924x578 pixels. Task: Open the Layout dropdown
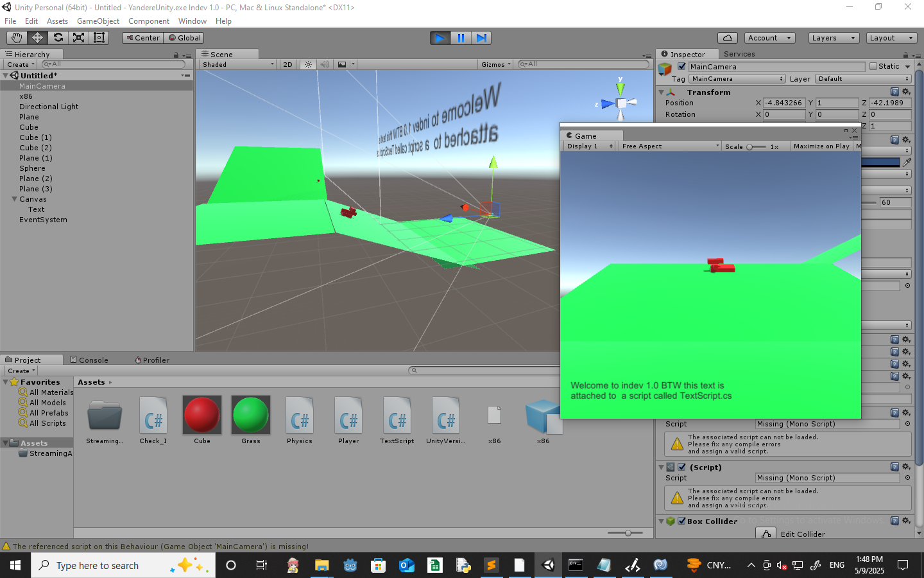pos(891,38)
